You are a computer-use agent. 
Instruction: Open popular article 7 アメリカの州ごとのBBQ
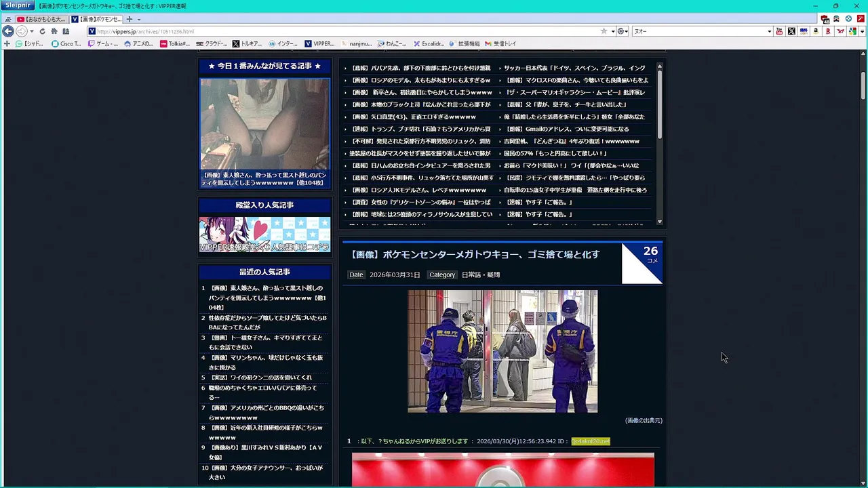(267, 413)
